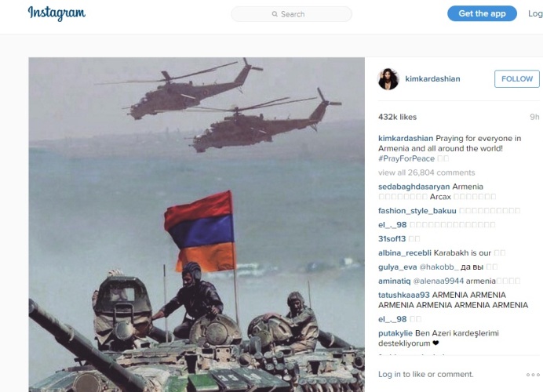Click the Instagram logo
The width and height of the screenshot is (543, 392).
[56, 13]
